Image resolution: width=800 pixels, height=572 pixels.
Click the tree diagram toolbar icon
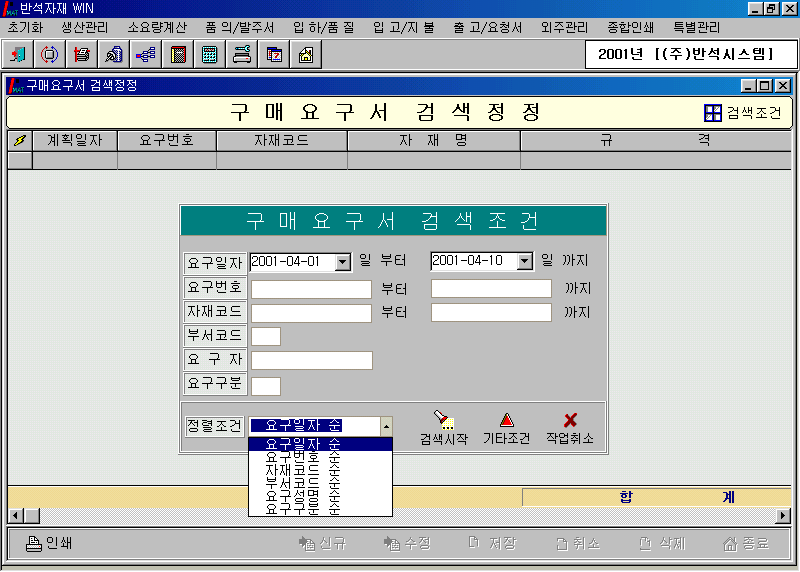coord(145,54)
